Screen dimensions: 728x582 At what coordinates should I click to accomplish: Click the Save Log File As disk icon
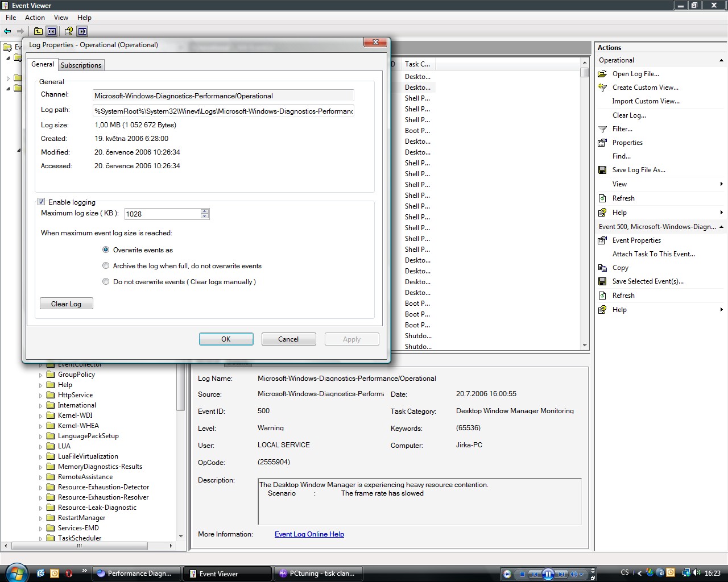[x=603, y=170]
